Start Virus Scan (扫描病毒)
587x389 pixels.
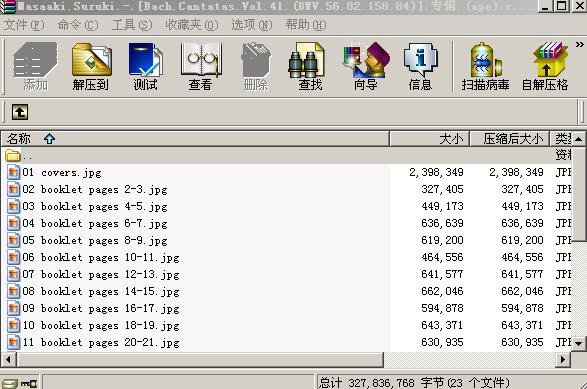485,66
